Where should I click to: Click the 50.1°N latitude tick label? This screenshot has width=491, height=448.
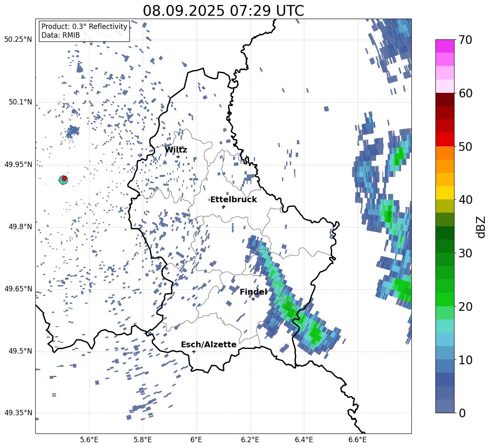click(x=20, y=102)
